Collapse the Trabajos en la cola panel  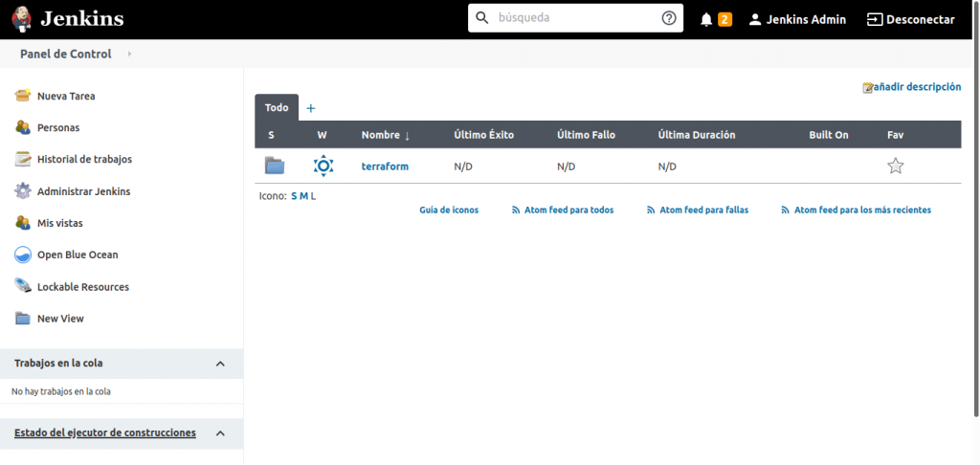(220, 364)
